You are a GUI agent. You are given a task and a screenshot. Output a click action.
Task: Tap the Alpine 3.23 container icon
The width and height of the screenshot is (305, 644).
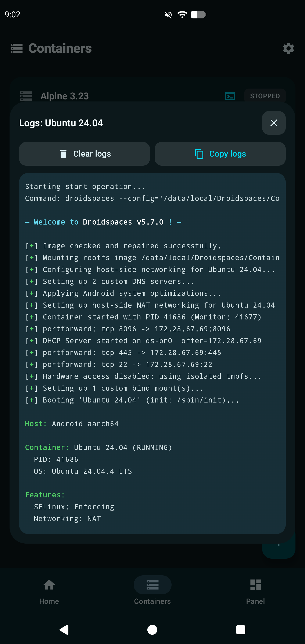tap(26, 96)
